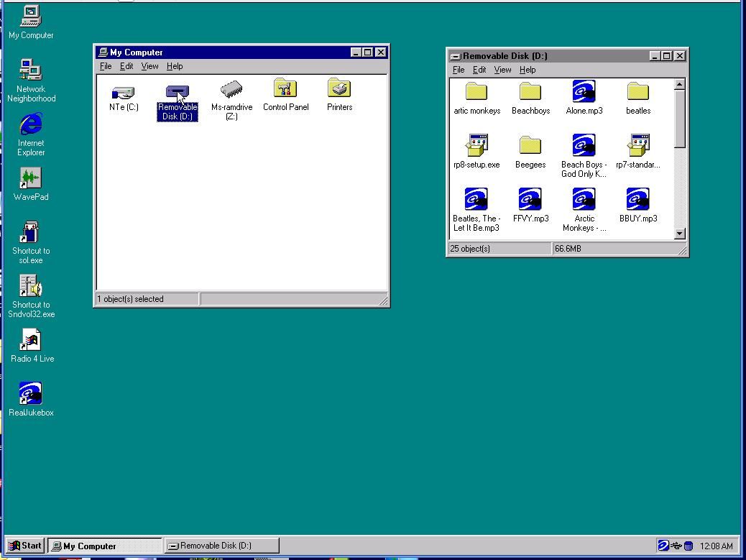Screen dimensions: 746x560
Task: Open Network Neighborhood
Action: [x=30, y=70]
